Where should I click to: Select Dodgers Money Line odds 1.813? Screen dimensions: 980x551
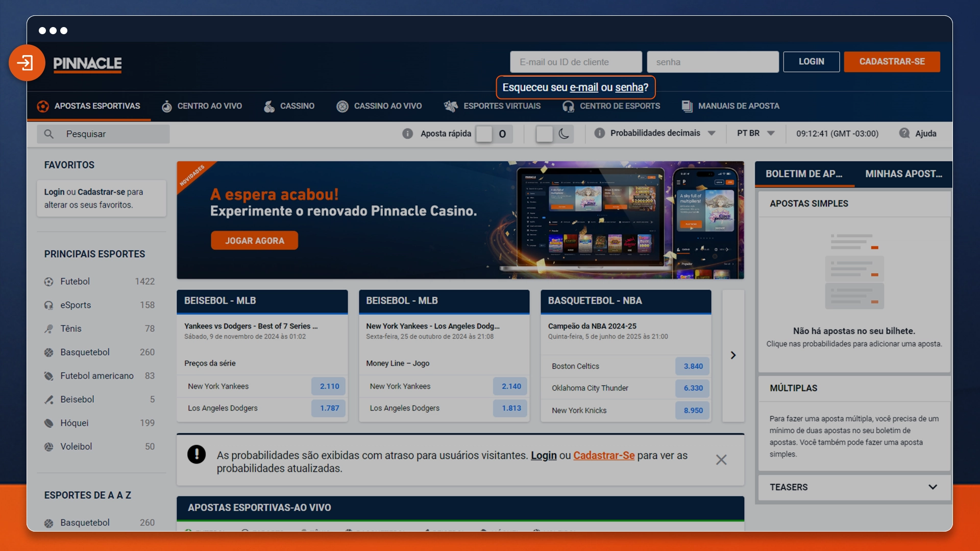point(511,408)
